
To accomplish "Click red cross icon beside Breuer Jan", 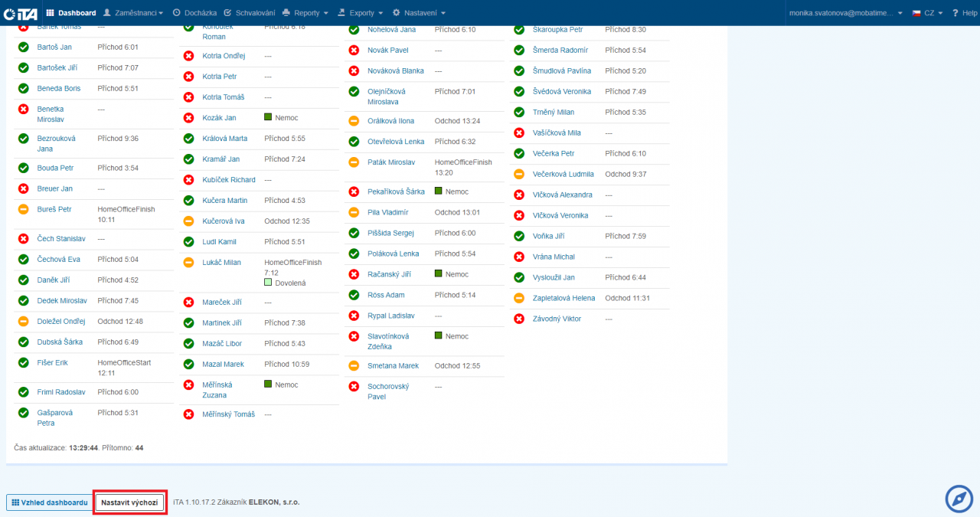I will coord(24,188).
